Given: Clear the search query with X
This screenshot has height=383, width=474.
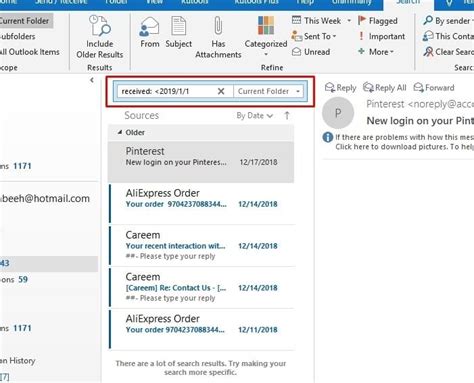Looking at the screenshot, I should point(221,91).
